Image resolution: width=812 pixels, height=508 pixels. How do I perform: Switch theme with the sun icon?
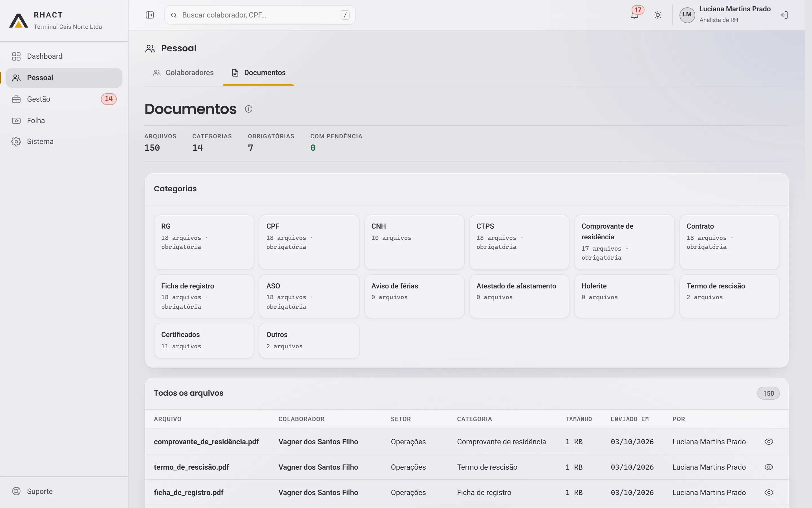(658, 15)
